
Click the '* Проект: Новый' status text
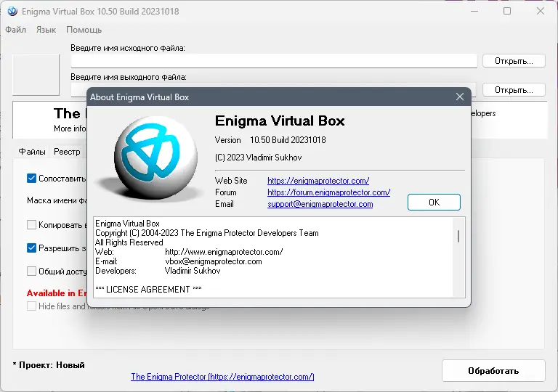tap(49, 365)
